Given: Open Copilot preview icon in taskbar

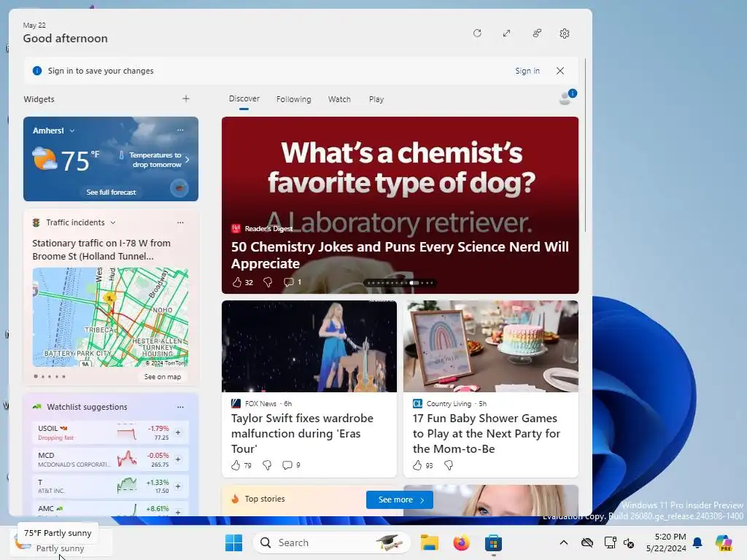Looking at the screenshot, I should point(723,542).
